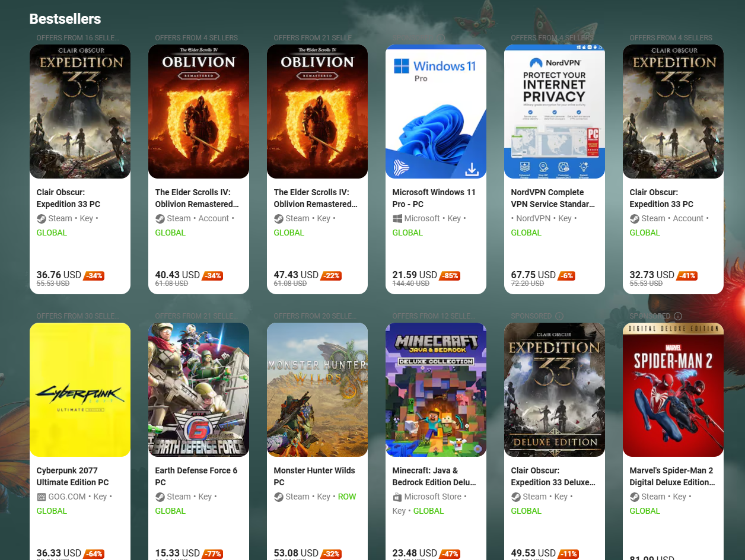Click Steam icon on Monster Hunter Wilds card
The width and height of the screenshot is (745, 560).
point(278,497)
